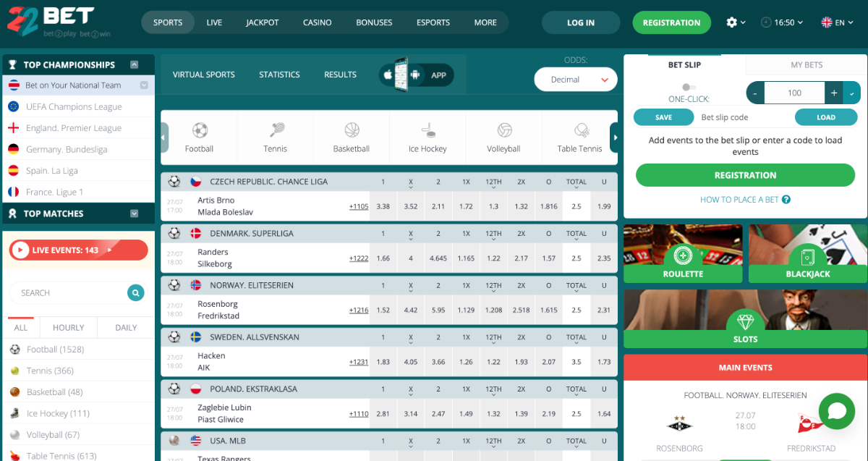Open the Live menu
Screen dimensions: 868x461
pyautogui.click(x=214, y=22)
